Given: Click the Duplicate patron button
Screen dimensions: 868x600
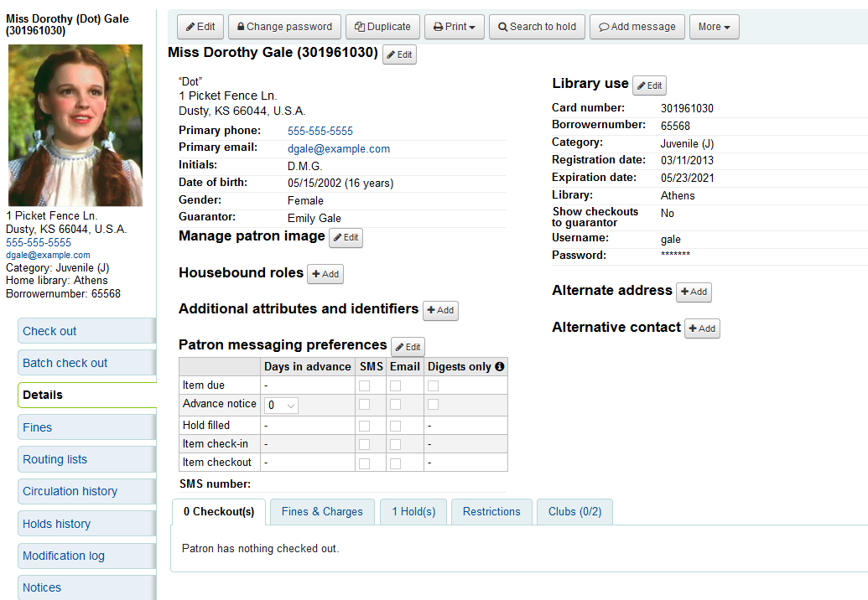Looking at the screenshot, I should tap(382, 27).
